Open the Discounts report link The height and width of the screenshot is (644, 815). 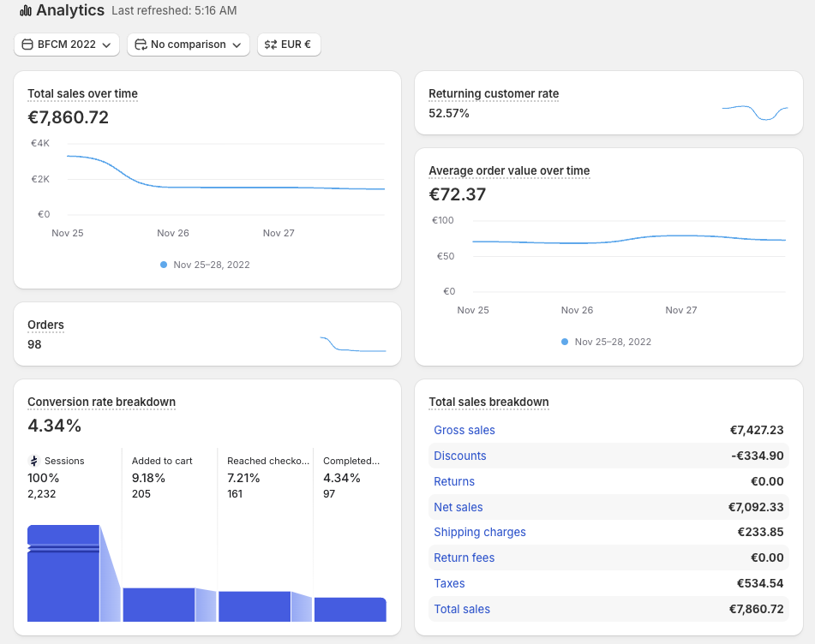460,456
